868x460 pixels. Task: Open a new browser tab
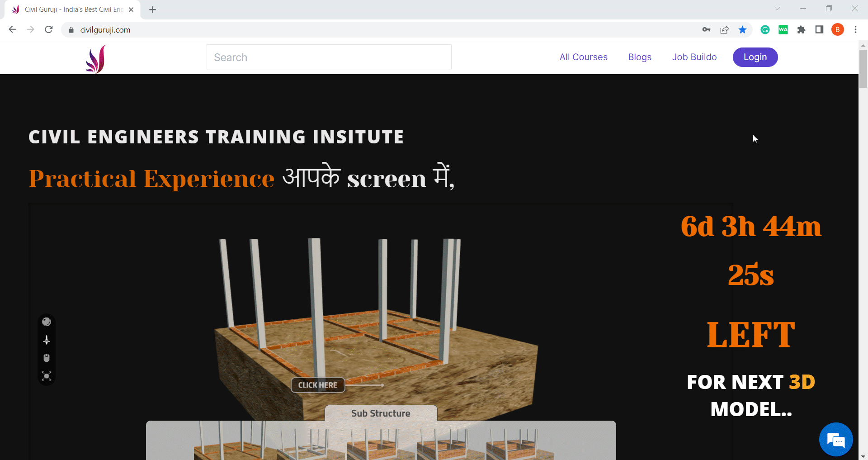[x=153, y=9]
